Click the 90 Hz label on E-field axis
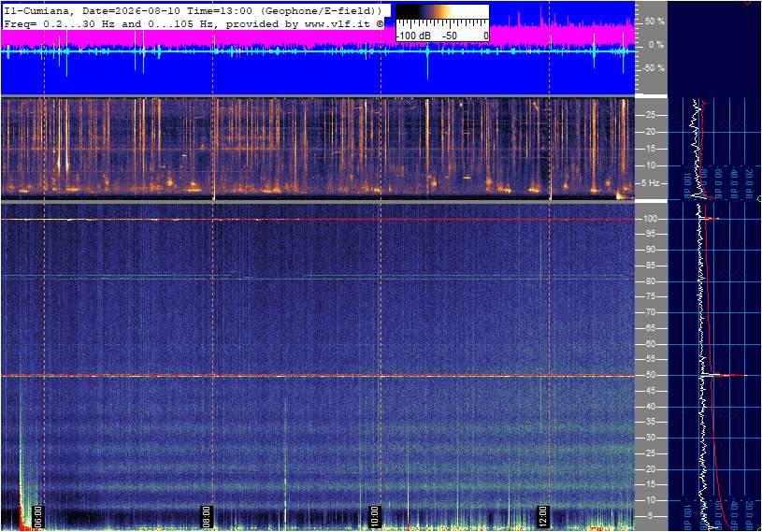 point(650,250)
